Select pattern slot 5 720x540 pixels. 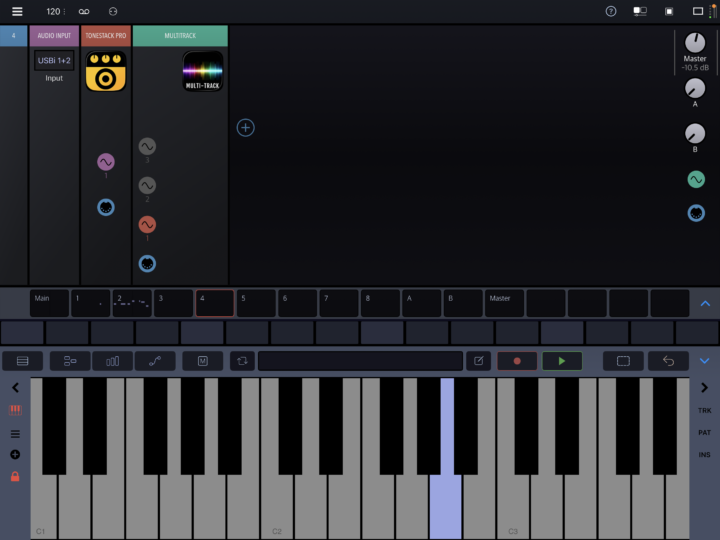256,303
